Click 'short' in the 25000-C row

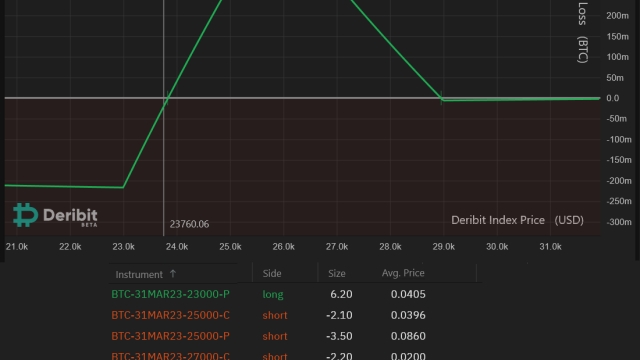click(x=275, y=315)
